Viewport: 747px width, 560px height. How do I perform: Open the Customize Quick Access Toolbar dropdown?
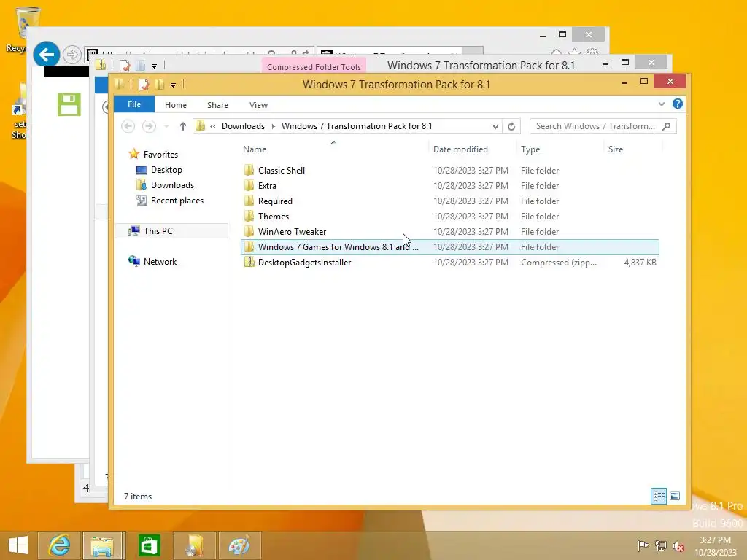pos(173,85)
